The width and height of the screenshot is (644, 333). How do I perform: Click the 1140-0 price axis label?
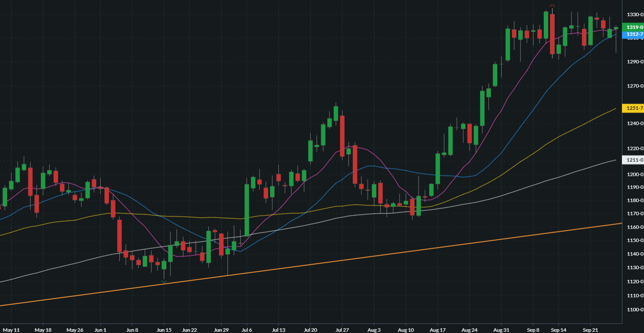tap(635, 254)
